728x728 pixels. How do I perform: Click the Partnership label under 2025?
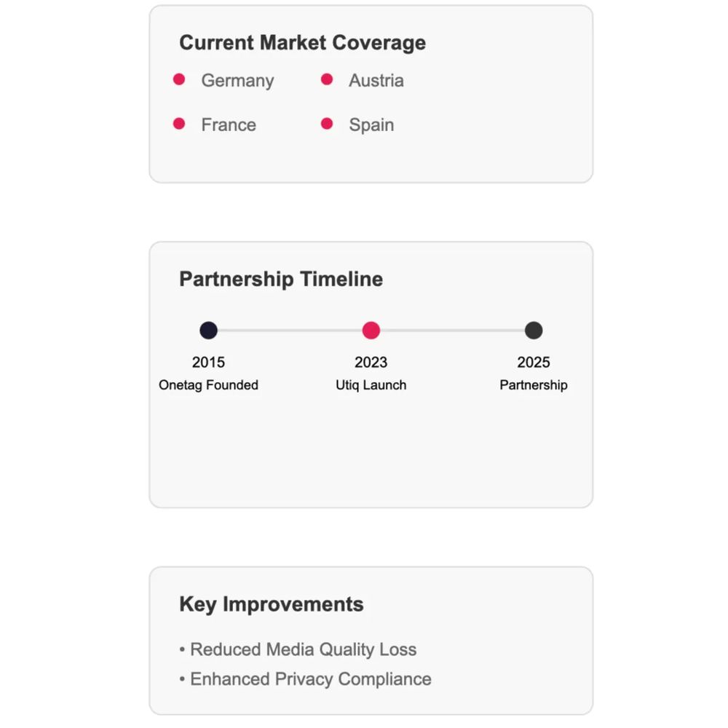click(534, 385)
